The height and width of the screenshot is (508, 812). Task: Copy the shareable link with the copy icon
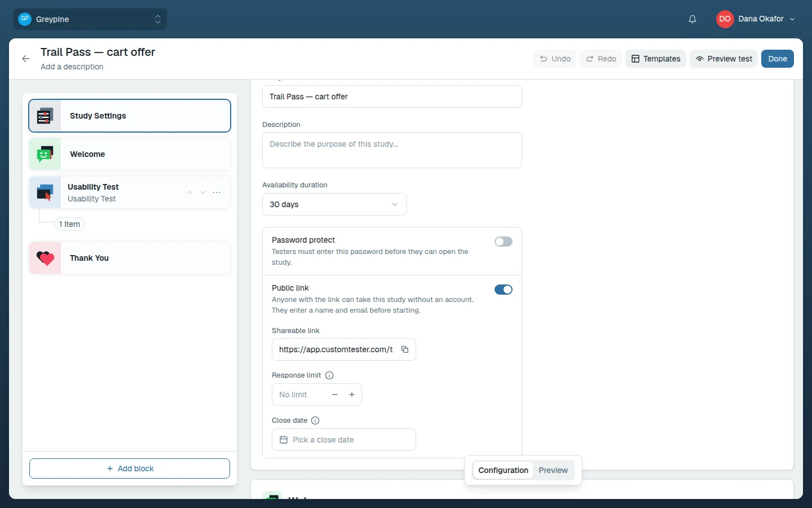(x=405, y=349)
